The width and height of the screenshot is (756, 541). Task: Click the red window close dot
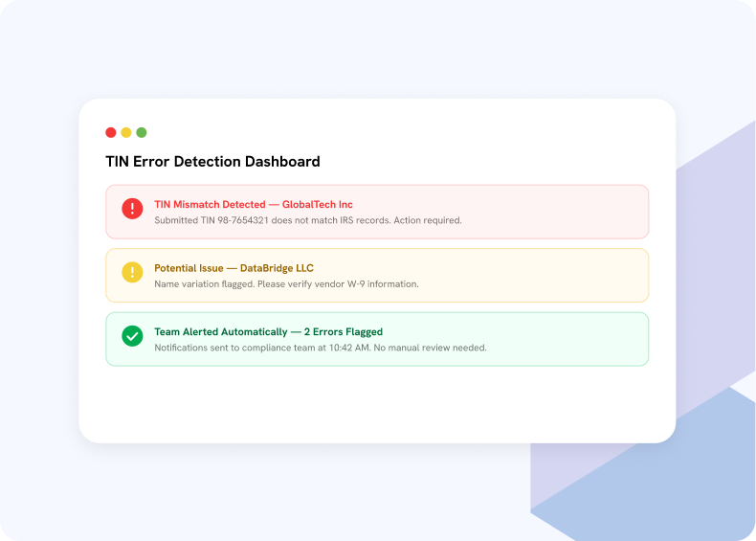[x=111, y=132]
